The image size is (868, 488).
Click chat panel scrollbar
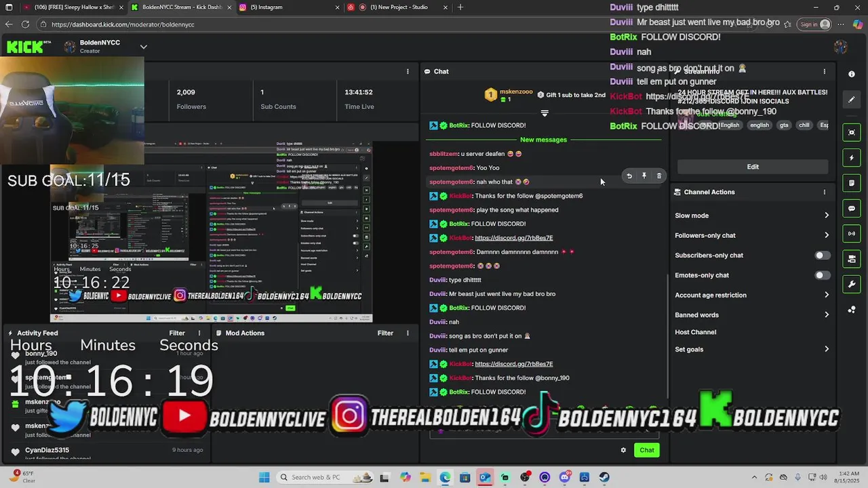[668, 335]
